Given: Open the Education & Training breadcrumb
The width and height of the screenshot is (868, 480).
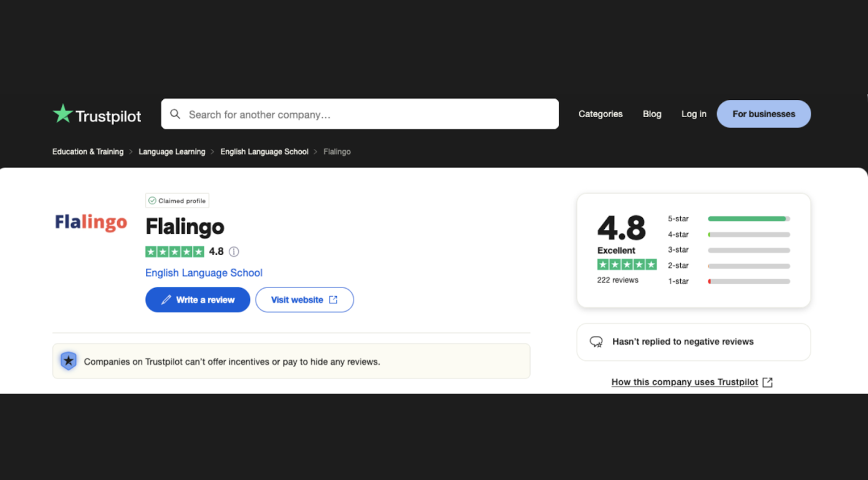Looking at the screenshot, I should pos(88,151).
